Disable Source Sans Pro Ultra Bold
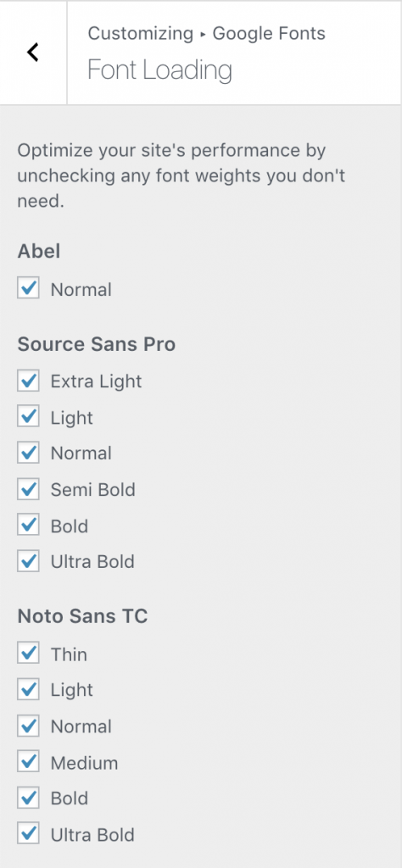 click(28, 561)
